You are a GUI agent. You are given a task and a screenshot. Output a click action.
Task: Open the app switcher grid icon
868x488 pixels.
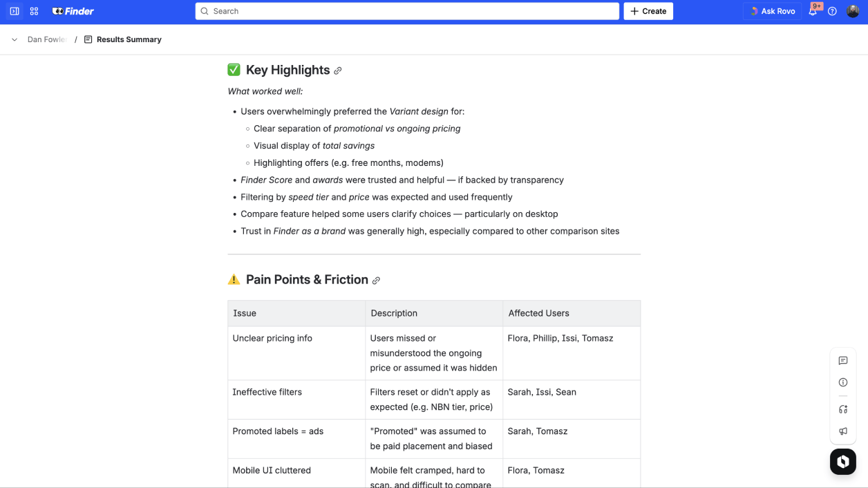point(34,11)
